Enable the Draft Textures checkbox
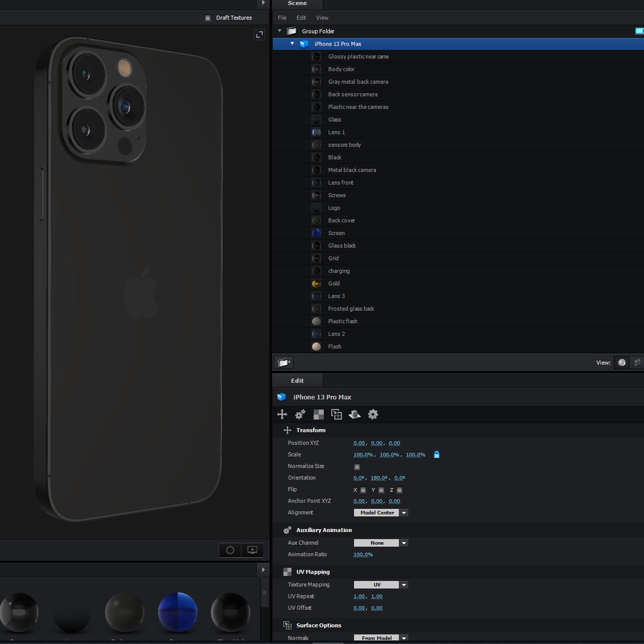This screenshot has height=644, width=644. click(x=208, y=18)
